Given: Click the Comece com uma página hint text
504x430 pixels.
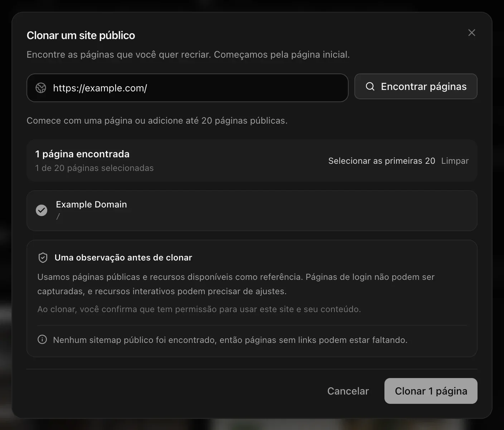Looking at the screenshot, I should click(x=157, y=120).
